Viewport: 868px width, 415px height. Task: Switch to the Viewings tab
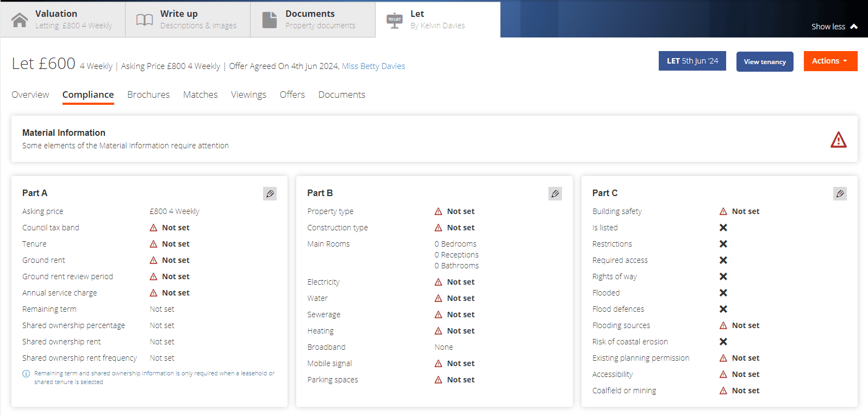click(248, 95)
